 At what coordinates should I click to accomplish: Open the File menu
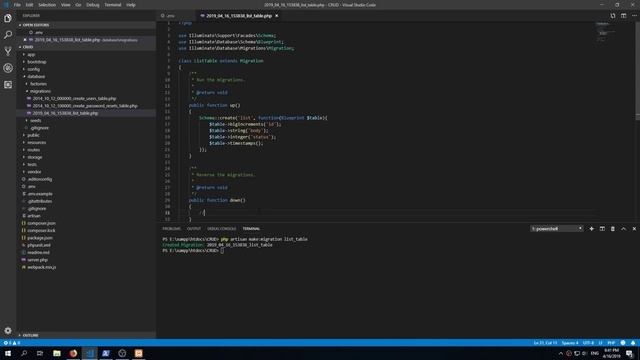click(17, 5)
